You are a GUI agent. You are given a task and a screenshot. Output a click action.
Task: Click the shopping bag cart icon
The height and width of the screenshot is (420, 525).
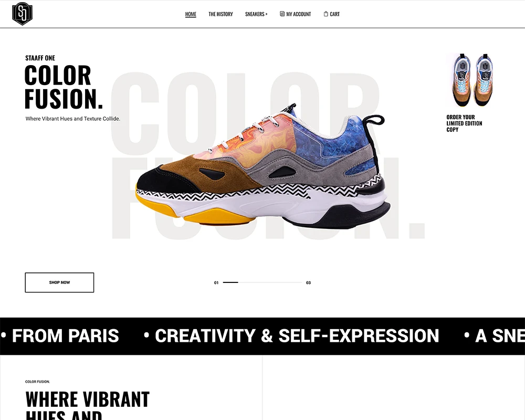coord(326,14)
